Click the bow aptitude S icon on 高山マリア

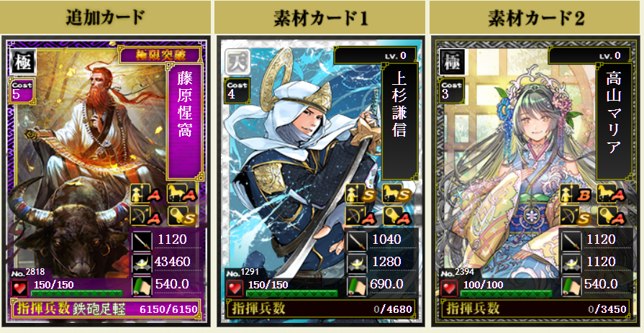[x=576, y=216]
